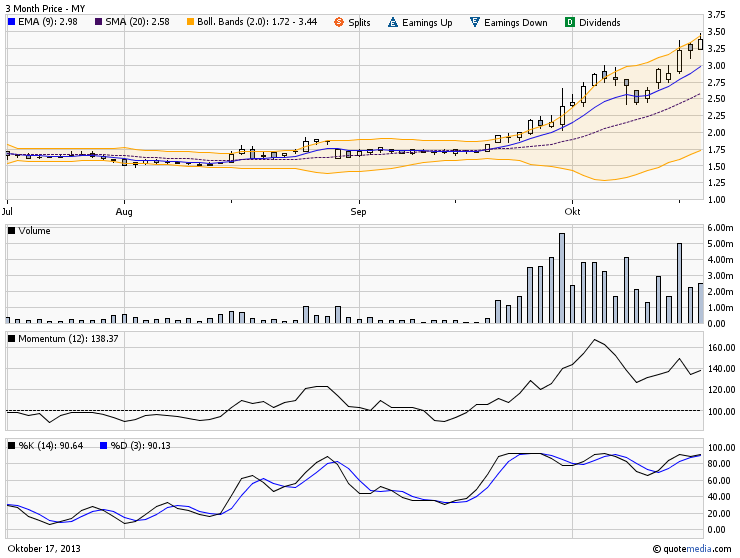
Task: Click the black square beside Momentum (12)
Action: (11, 340)
